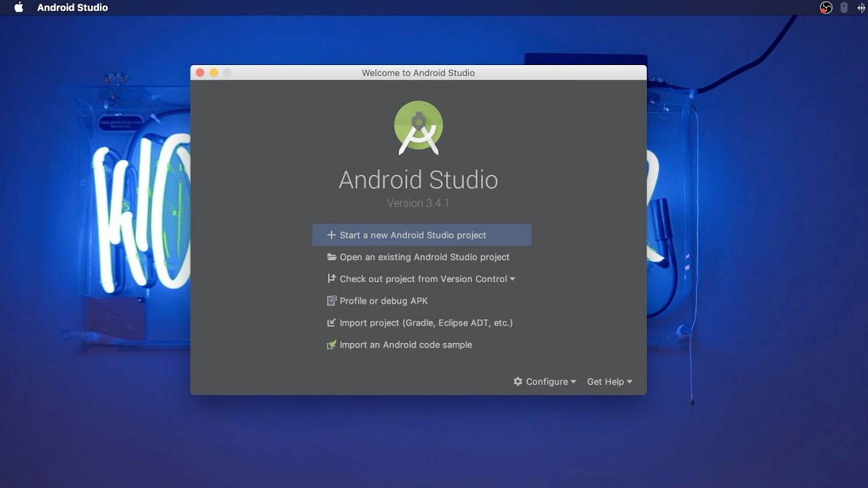Click the battery-like icon in the menu bar
Viewport: 868px width, 488px height.
point(844,7)
